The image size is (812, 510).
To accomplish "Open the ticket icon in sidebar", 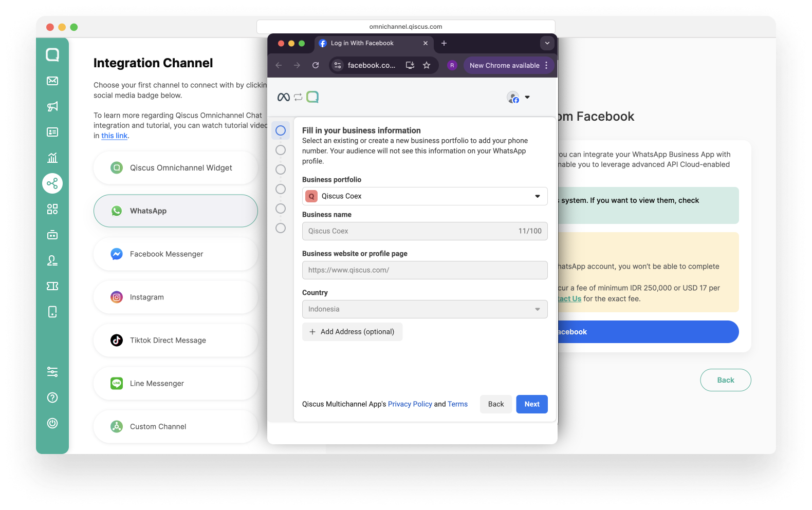I will (52, 286).
